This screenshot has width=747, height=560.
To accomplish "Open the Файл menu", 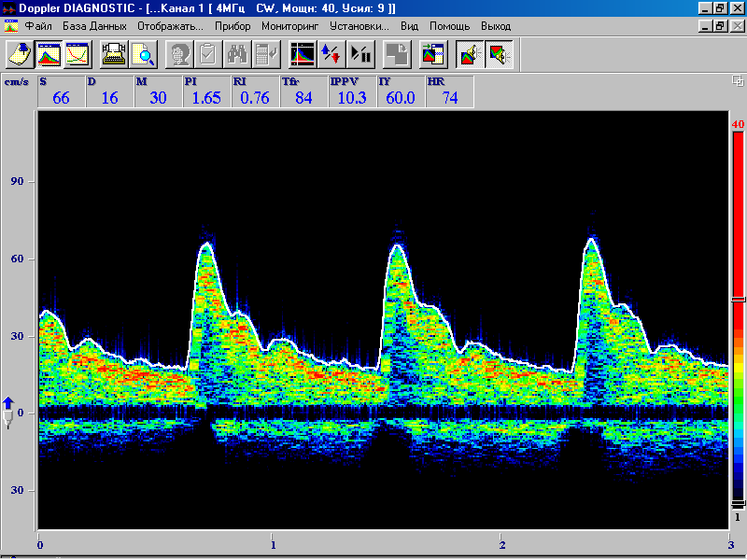I will [x=38, y=26].
